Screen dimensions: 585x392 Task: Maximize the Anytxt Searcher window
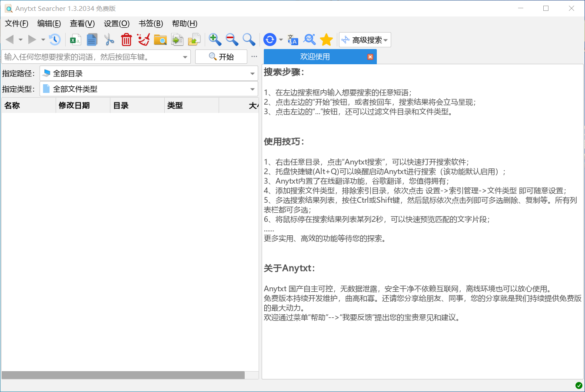coord(546,8)
